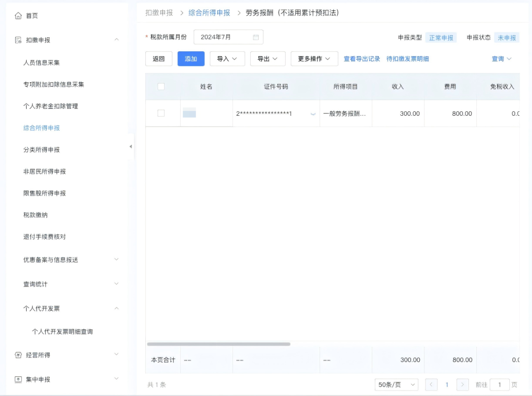Image resolution: width=532 pixels, height=396 pixels.
Task: Collapse sidebar using the left arrow handle
Action: coord(131,147)
